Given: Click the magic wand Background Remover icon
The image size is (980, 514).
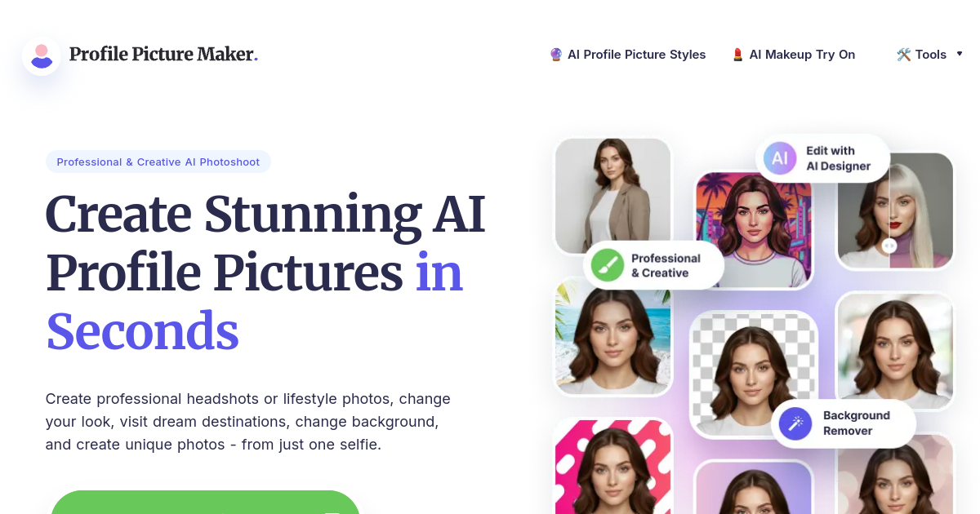Looking at the screenshot, I should (795, 423).
